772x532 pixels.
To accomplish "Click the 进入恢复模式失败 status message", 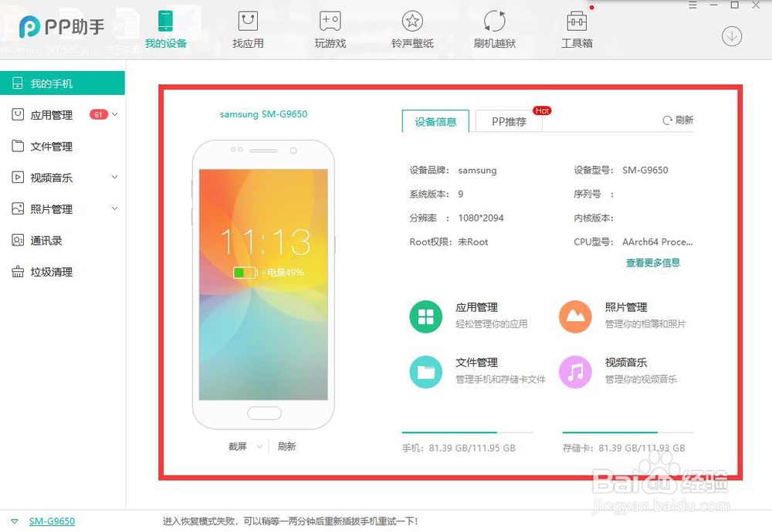I will click(x=290, y=521).
